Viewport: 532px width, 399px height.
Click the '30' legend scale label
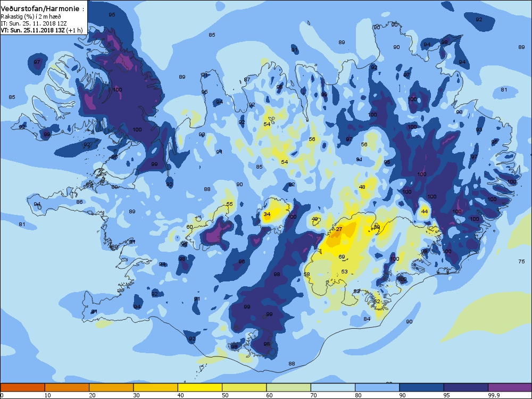pos(136,395)
